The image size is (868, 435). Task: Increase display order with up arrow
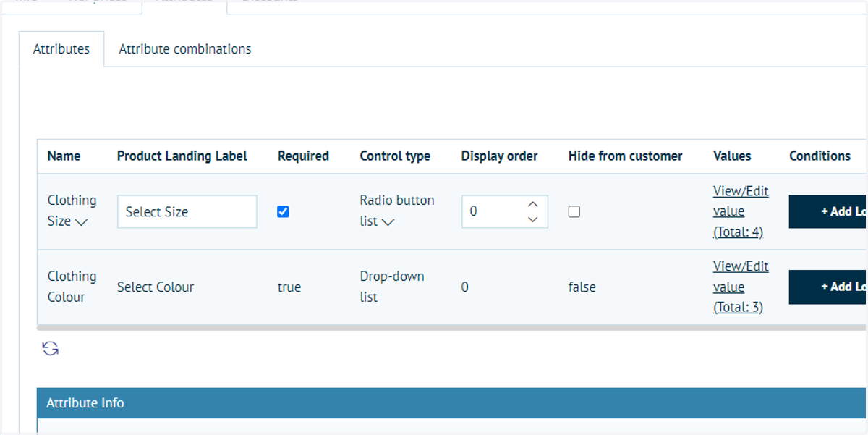[x=533, y=204]
